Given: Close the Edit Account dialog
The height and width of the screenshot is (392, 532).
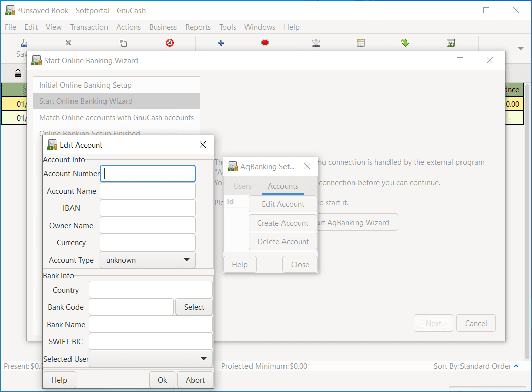Looking at the screenshot, I should pos(203,145).
